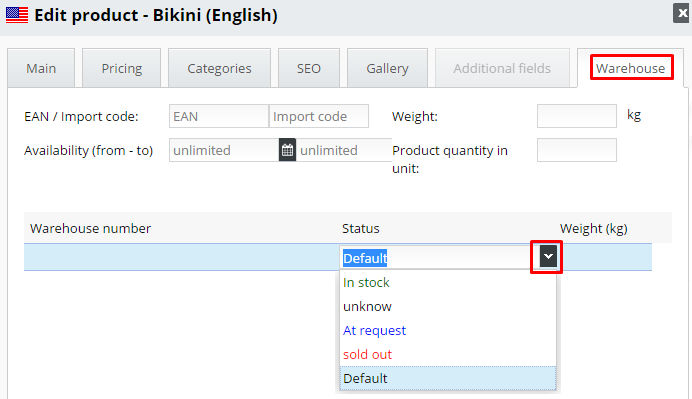The image size is (692, 399).
Task: Click the Status combo box text field
Action: [440, 257]
